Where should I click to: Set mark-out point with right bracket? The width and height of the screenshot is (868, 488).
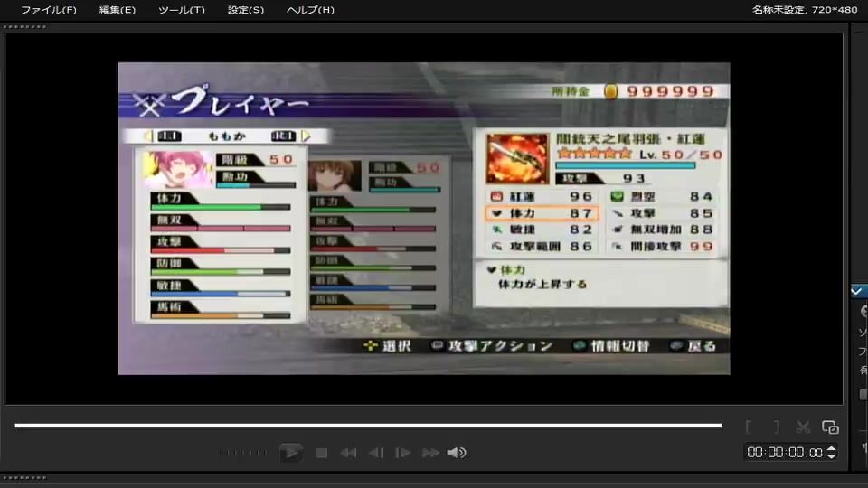[x=776, y=427]
